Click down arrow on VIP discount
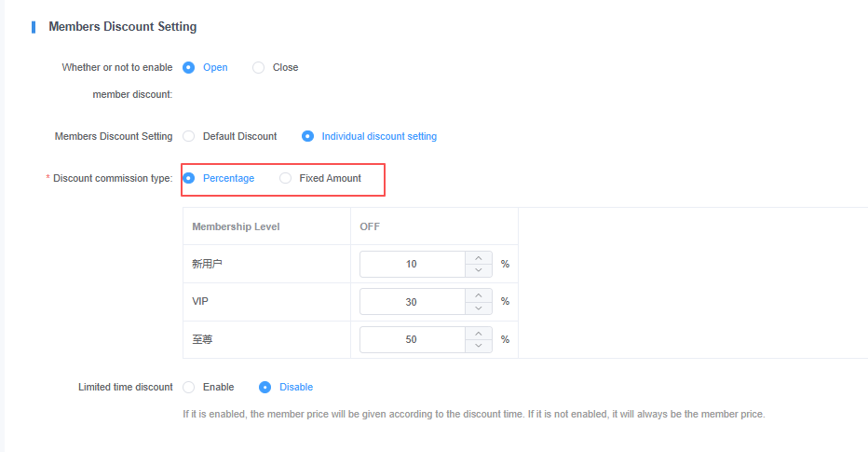The width and height of the screenshot is (868, 452). [478, 308]
